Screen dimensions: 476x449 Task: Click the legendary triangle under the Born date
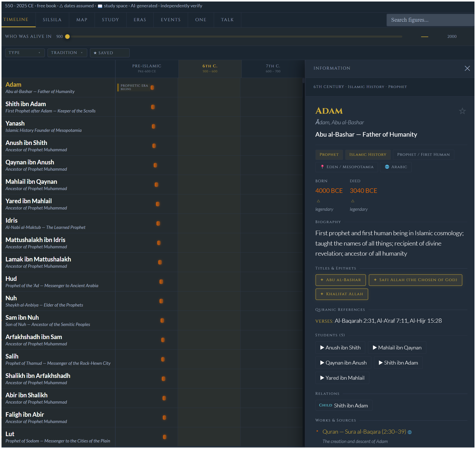click(x=318, y=201)
